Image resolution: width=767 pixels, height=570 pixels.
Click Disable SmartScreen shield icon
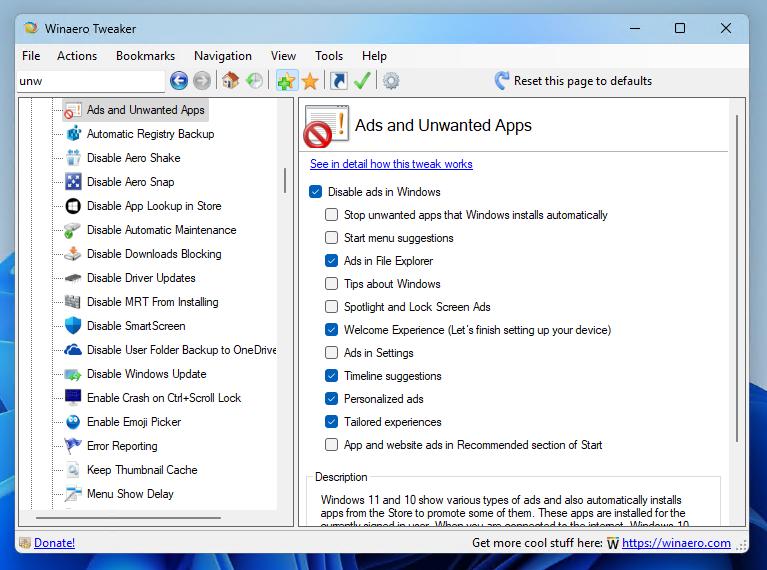(x=73, y=325)
